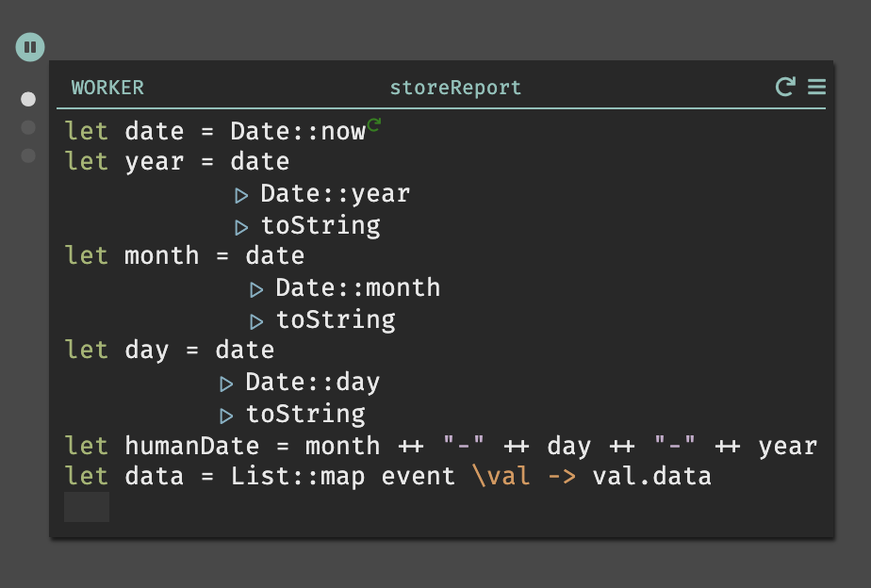Click the refresh icon in storeReport header

click(785, 87)
